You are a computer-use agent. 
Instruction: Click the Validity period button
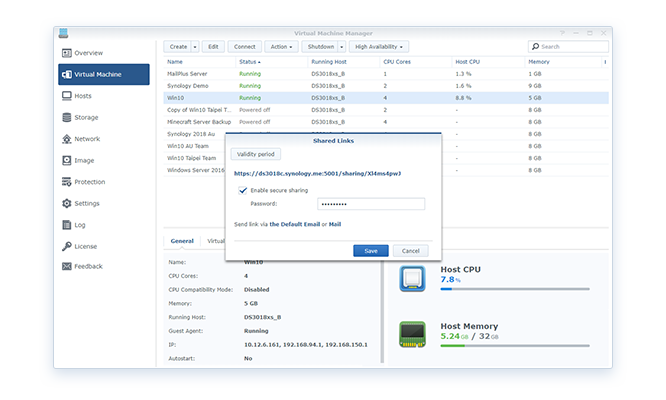coord(256,154)
